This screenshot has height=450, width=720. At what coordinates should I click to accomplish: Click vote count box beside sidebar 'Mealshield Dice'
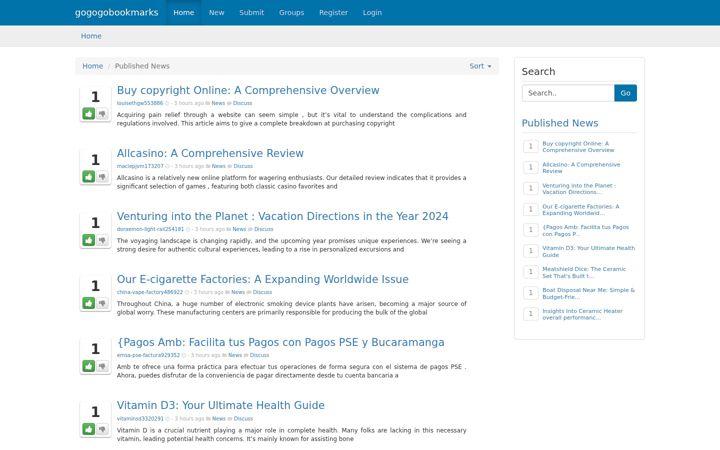(x=531, y=272)
